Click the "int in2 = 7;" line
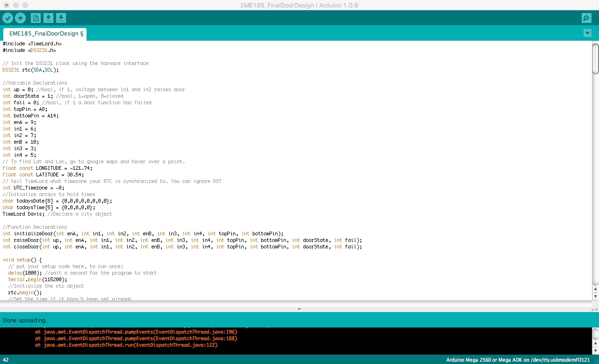The image size is (599, 364). (19, 135)
